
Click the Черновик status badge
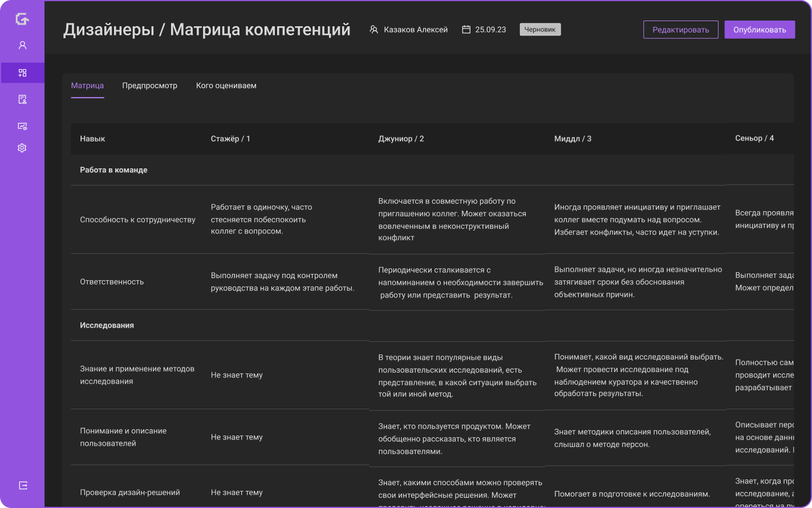tap(540, 30)
